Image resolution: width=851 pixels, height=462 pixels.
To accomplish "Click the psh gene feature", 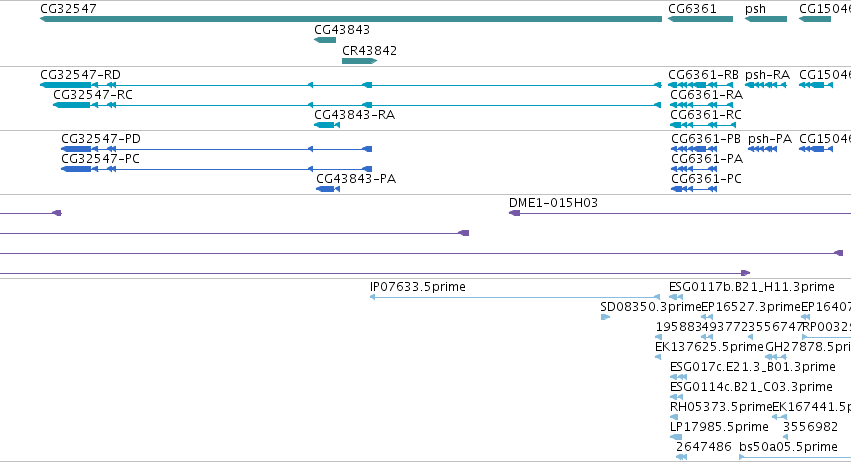I will 766,19.
